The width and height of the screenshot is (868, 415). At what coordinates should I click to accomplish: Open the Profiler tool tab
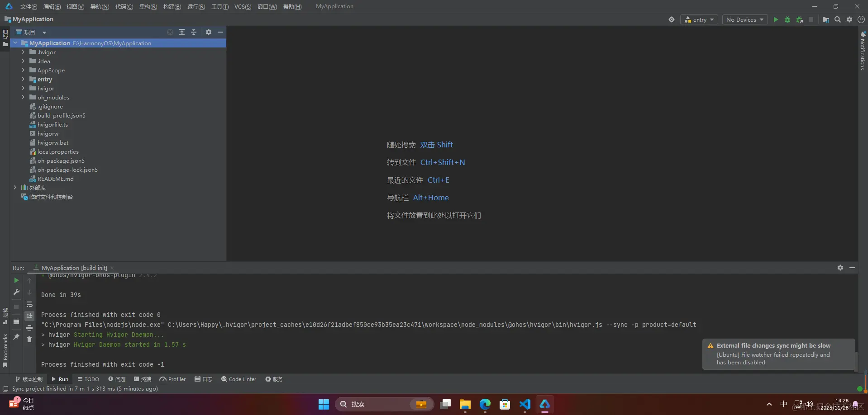click(172, 379)
